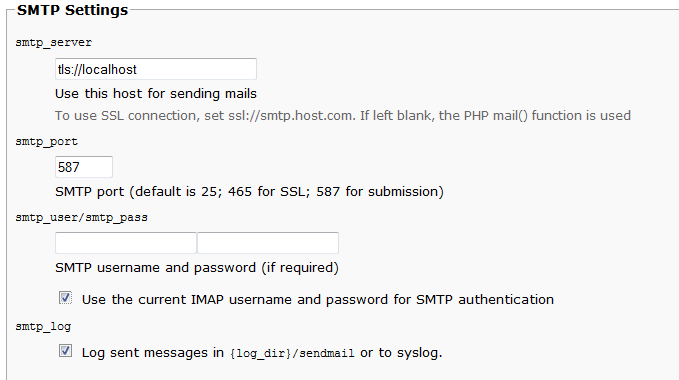Select the SMTP Settings section heading
679x380 pixels.
[72, 10]
